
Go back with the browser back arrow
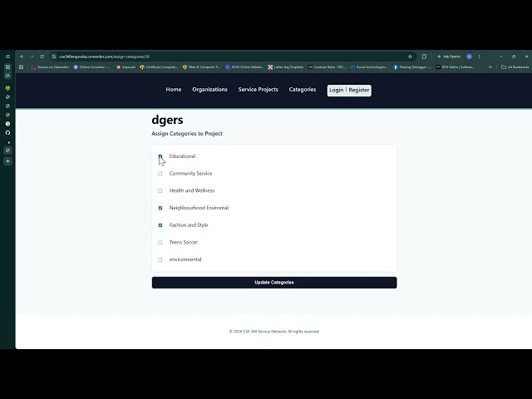[x=22, y=57]
